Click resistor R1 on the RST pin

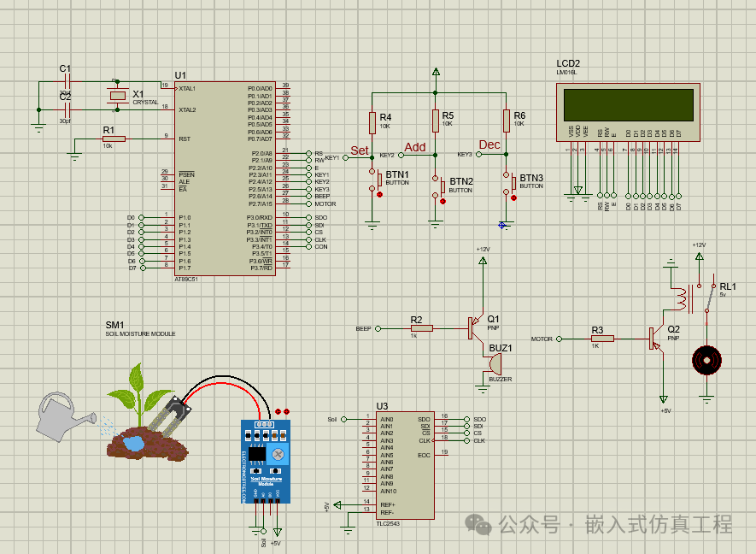pyautogui.click(x=114, y=138)
